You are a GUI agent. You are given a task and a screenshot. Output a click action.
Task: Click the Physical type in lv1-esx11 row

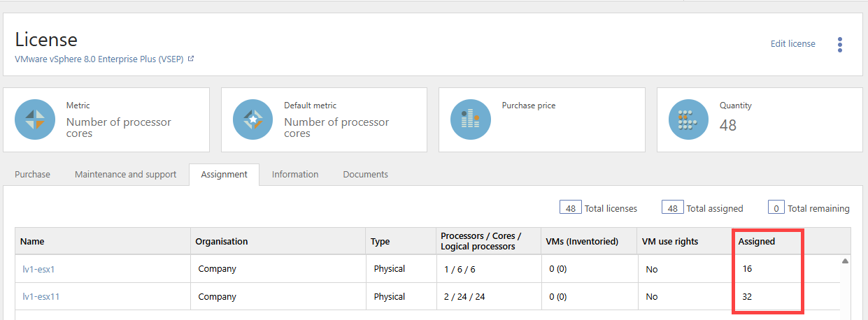pos(389,296)
